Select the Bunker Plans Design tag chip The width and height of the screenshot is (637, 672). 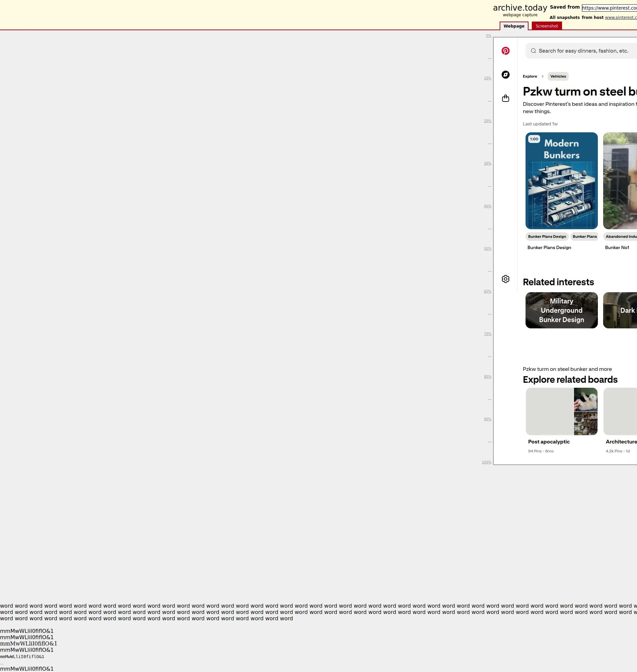pyautogui.click(x=547, y=236)
